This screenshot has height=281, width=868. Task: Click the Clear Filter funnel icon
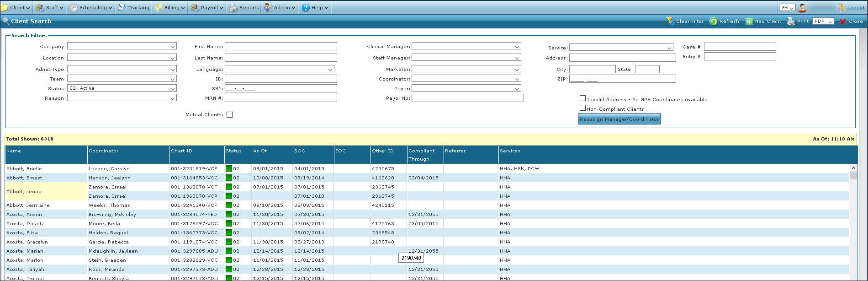pos(670,22)
